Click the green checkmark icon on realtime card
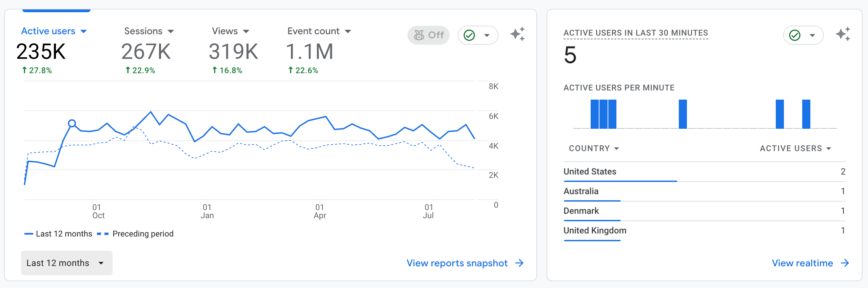 point(795,35)
